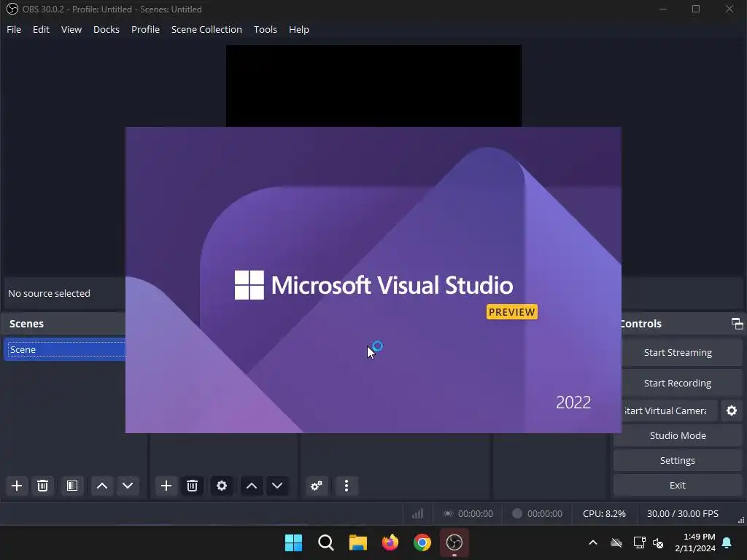Open OBS Settings button

[x=678, y=461]
